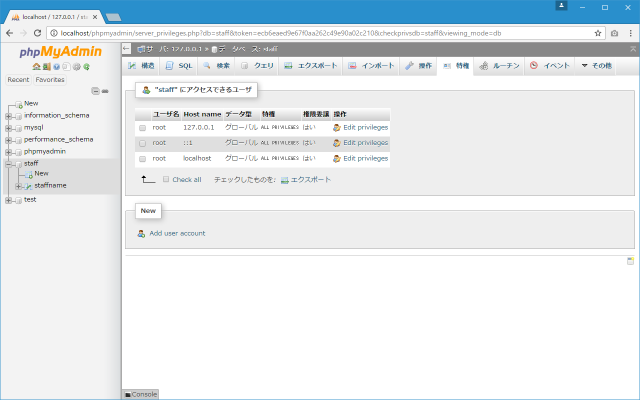Open the Console bar at bottom
This screenshot has height=400, width=640.
141,394
